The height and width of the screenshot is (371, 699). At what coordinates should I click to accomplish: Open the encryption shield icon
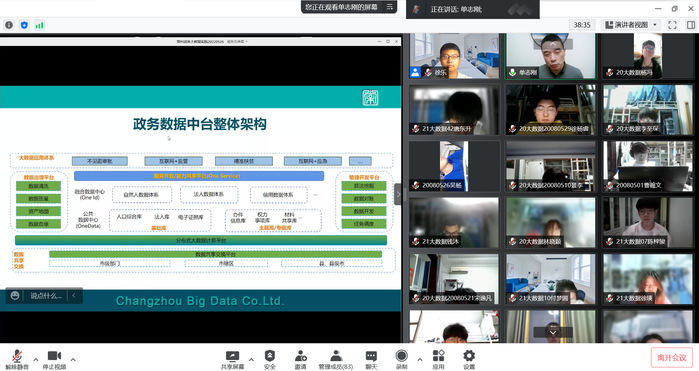tap(24, 25)
